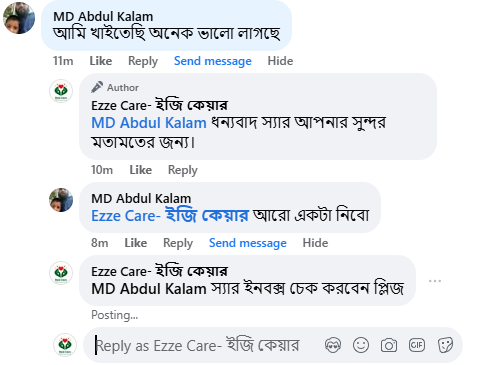This screenshot has width=480, height=365.
Task: Like the Ezze Care 10m reply
Action: [x=140, y=170]
